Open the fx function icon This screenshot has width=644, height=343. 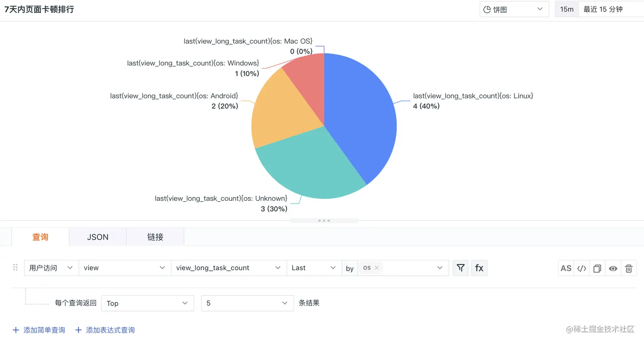(479, 268)
